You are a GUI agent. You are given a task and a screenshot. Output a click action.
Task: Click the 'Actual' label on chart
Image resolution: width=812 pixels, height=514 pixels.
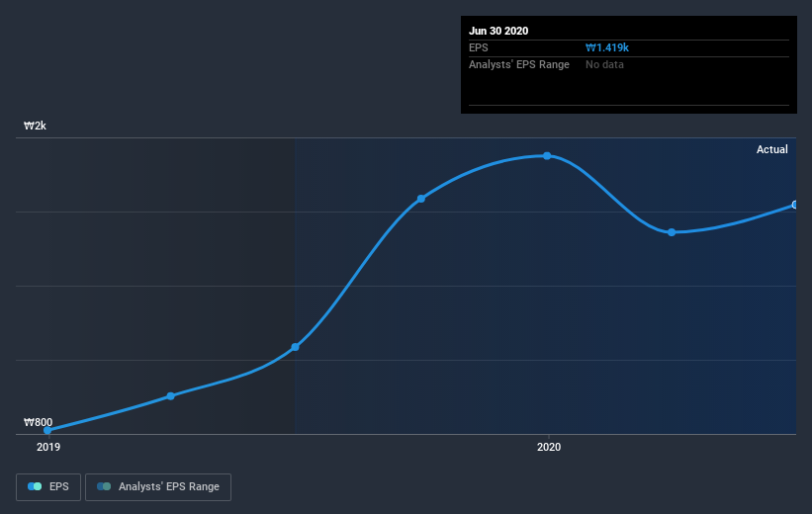click(771, 149)
